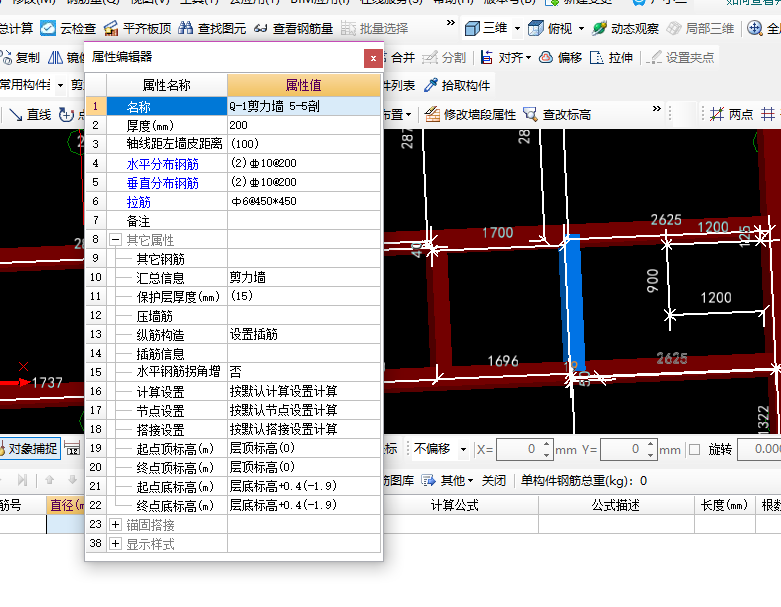This screenshot has height=607, width=781.
Task: Expand hidden toolbar items via top chevron
Action: pyautogui.click(x=451, y=23)
